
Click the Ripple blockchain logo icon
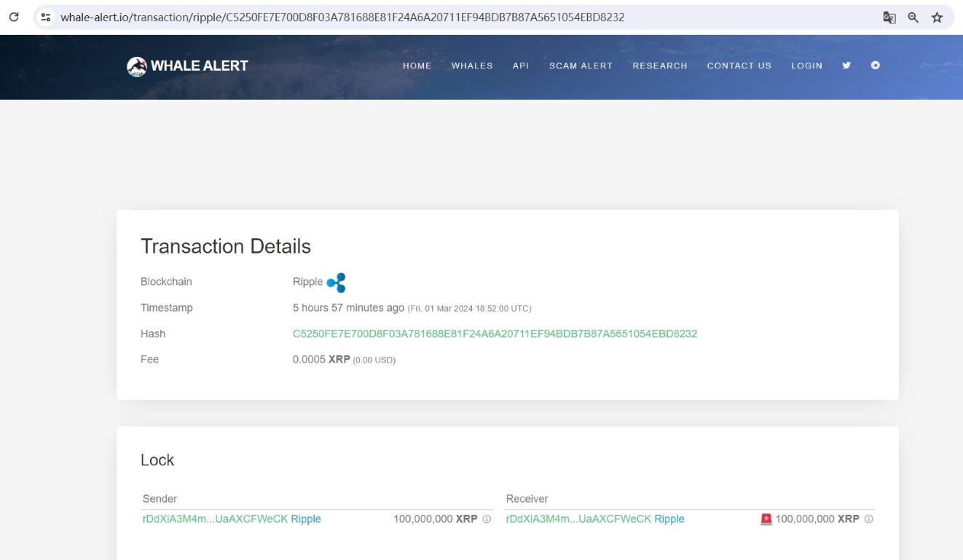[x=336, y=282]
